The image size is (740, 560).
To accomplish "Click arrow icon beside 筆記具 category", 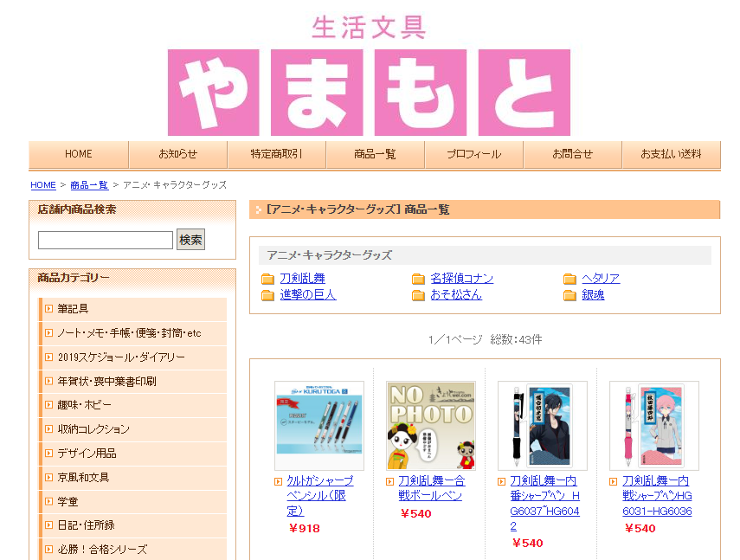I will click(x=48, y=309).
